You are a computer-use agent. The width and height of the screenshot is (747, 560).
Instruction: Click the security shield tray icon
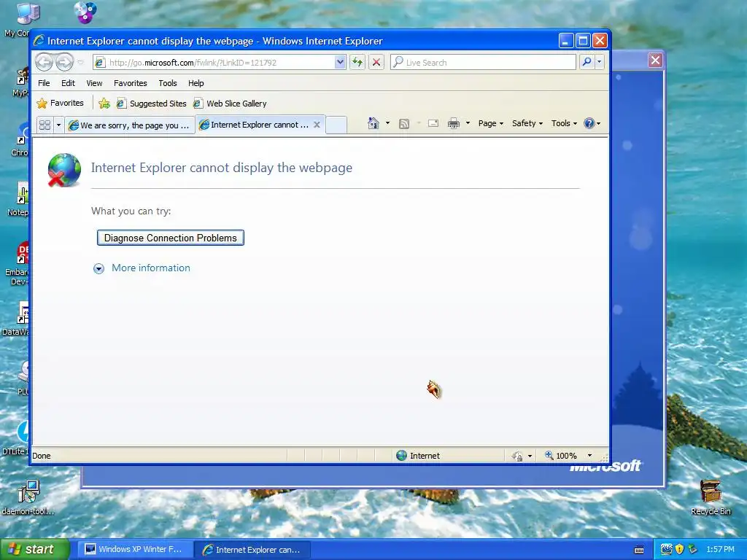point(679,549)
